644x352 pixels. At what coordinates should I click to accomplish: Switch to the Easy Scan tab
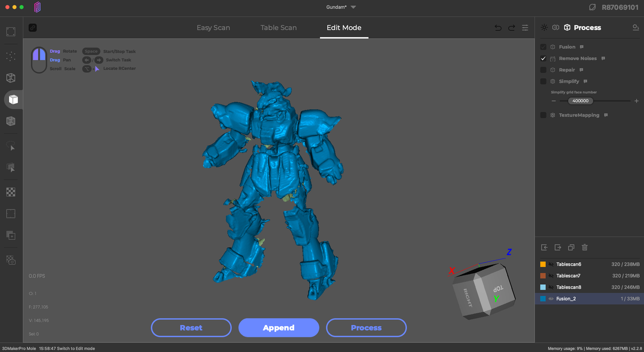(x=214, y=27)
